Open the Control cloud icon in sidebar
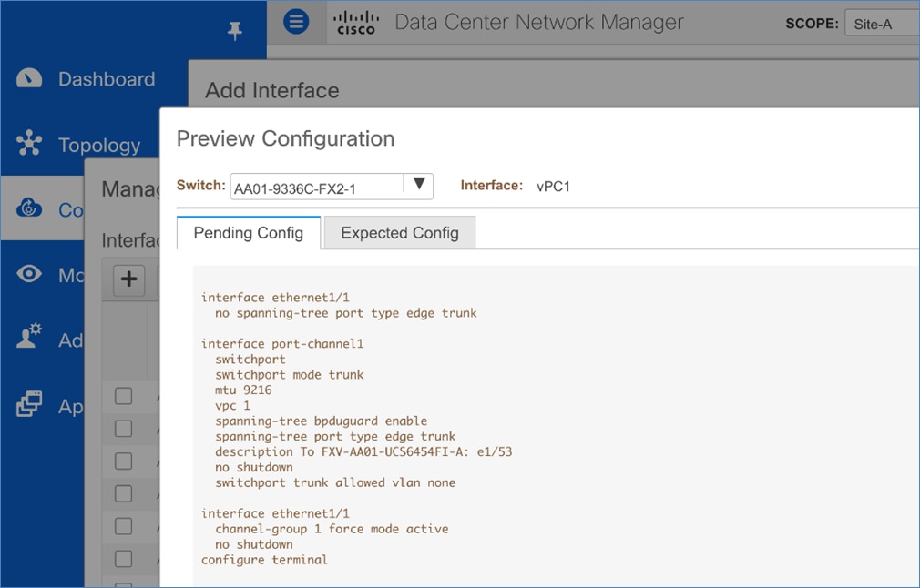The width and height of the screenshot is (920, 588). [x=29, y=208]
